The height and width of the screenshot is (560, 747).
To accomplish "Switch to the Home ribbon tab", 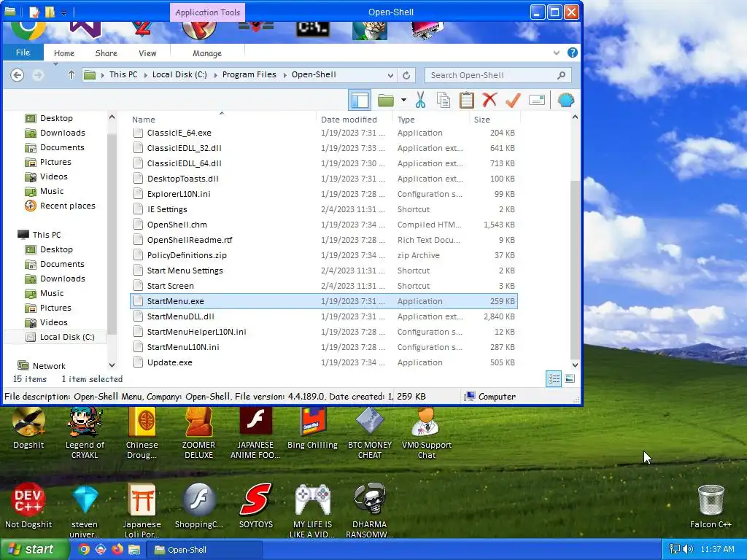I will pos(64,53).
